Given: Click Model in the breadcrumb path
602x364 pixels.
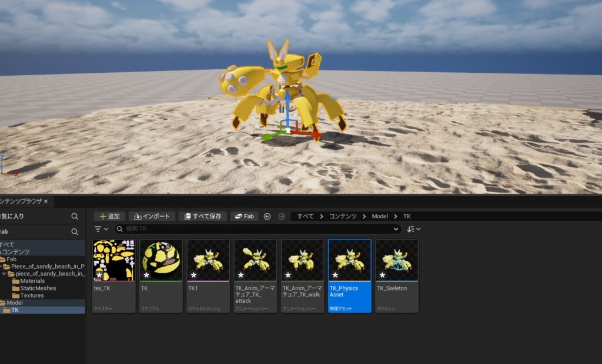Looking at the screenshot, I should (x=380, y=216).
